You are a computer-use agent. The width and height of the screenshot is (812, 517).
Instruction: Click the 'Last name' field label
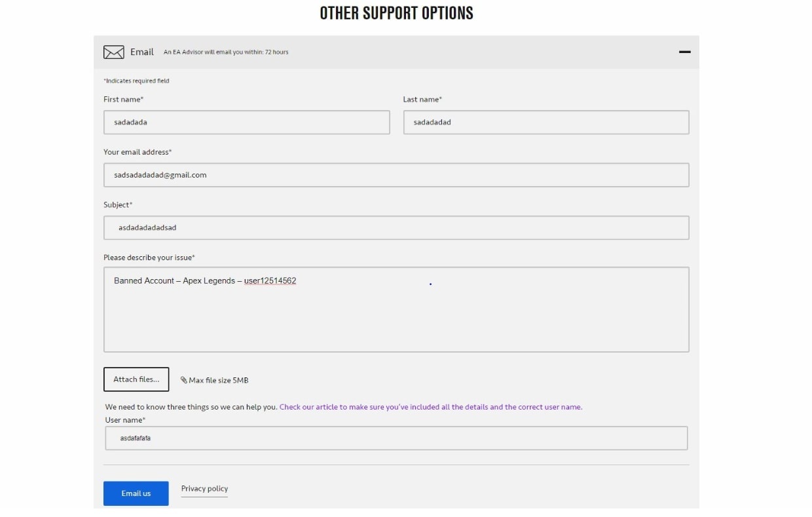pos(422,100)
